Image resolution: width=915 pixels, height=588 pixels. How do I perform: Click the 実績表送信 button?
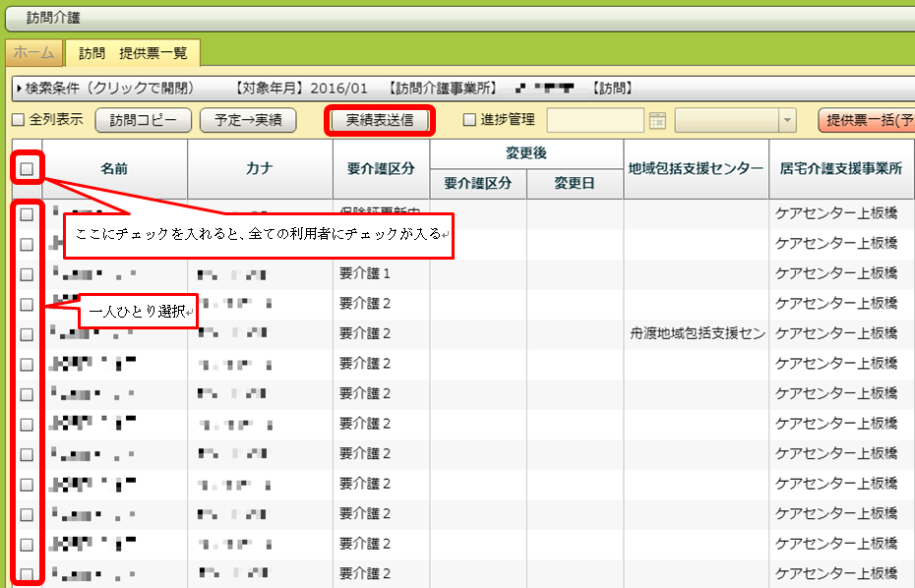[x=379, y=121]
